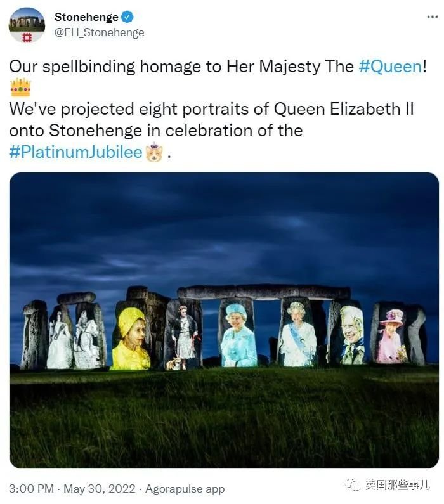Viewport: 444px width, 504px height.
Task: Click the corgi emoji after PlatinumJubilee
Action: coord(154,152)
